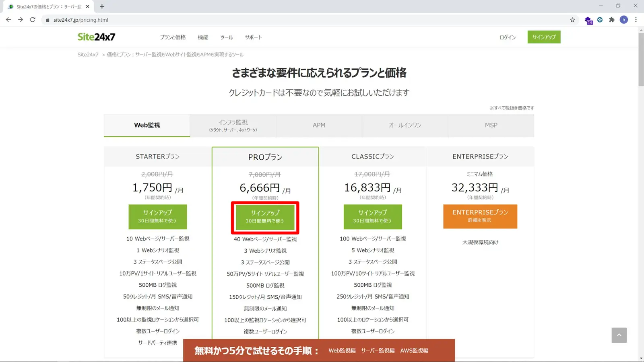Open the ツール menu
This screenshot has width=644, height=362.
tap(226, 37)
